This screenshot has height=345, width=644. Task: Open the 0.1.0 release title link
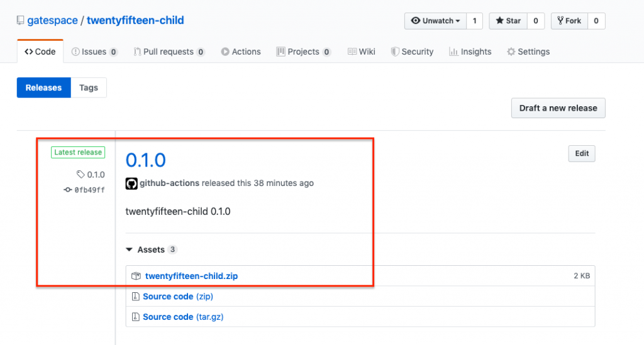(x=145, y=160)
